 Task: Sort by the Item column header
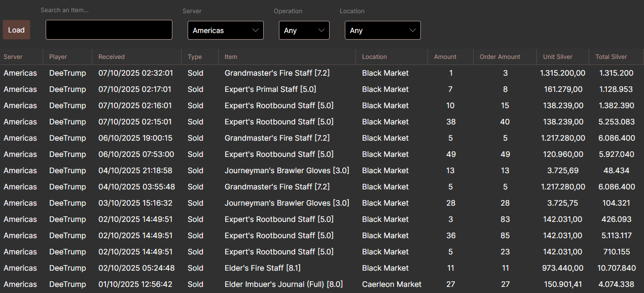231,57
